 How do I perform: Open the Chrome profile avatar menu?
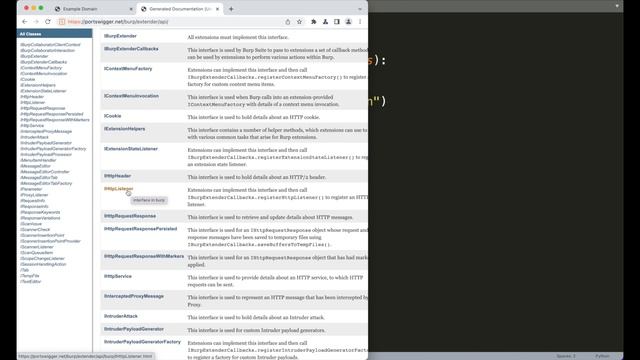[348, 22]
